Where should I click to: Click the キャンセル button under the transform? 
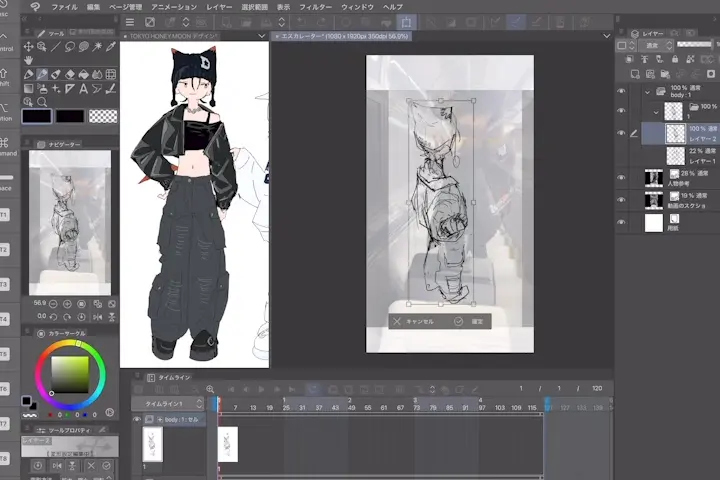pos(414,322)
